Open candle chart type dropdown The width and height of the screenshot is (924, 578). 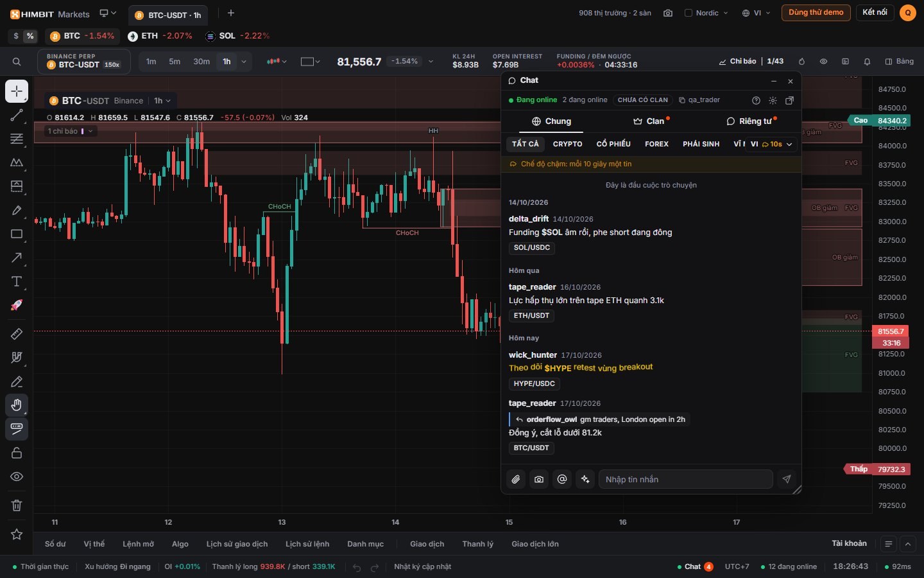coord(277,62)
